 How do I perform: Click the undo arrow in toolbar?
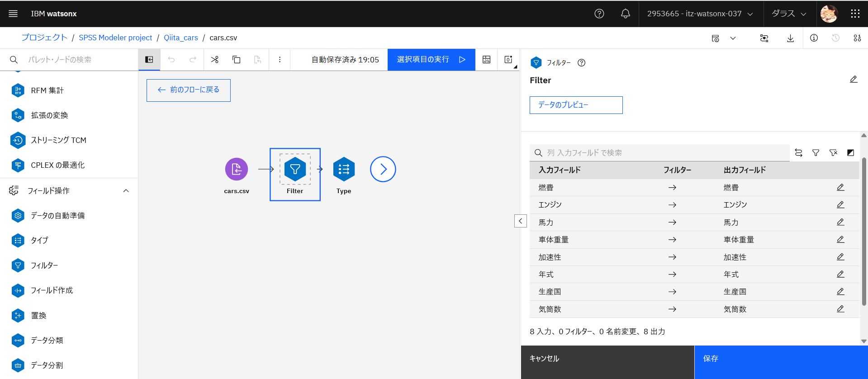coord(171,60)
